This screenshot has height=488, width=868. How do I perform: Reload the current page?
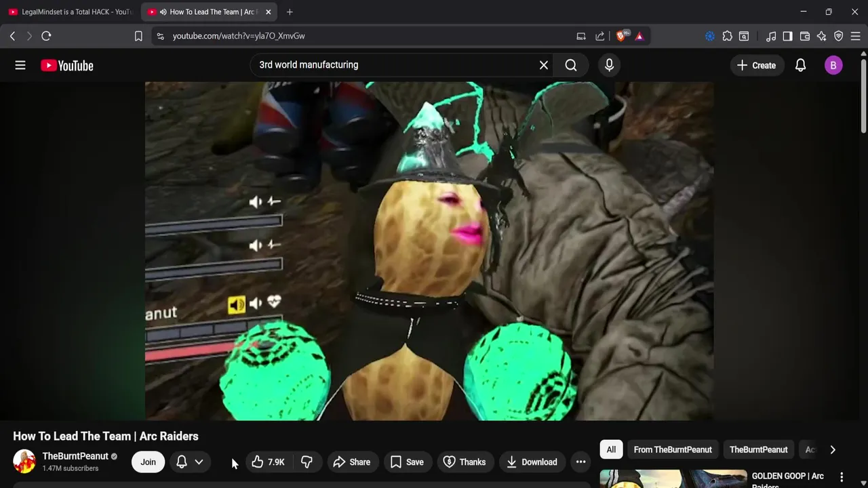tap(46, 36)
